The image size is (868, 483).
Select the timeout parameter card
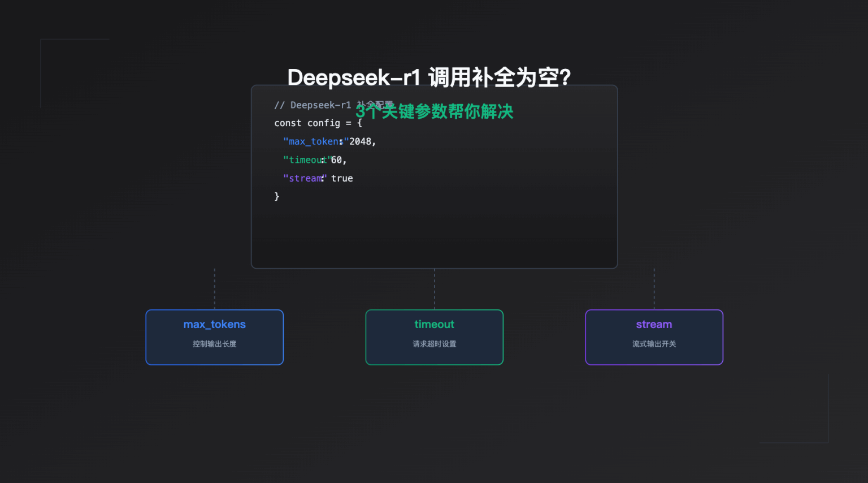(x=434, y=337)
